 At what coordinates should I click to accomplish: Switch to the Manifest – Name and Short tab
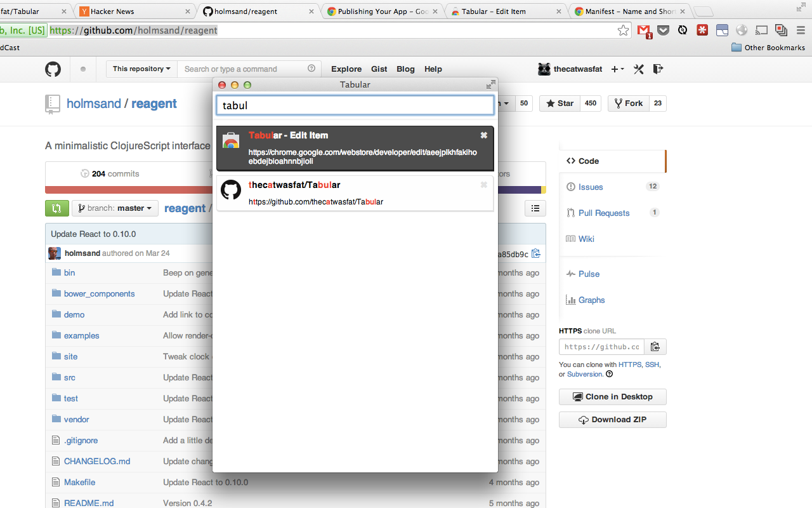tap(629, 11)
